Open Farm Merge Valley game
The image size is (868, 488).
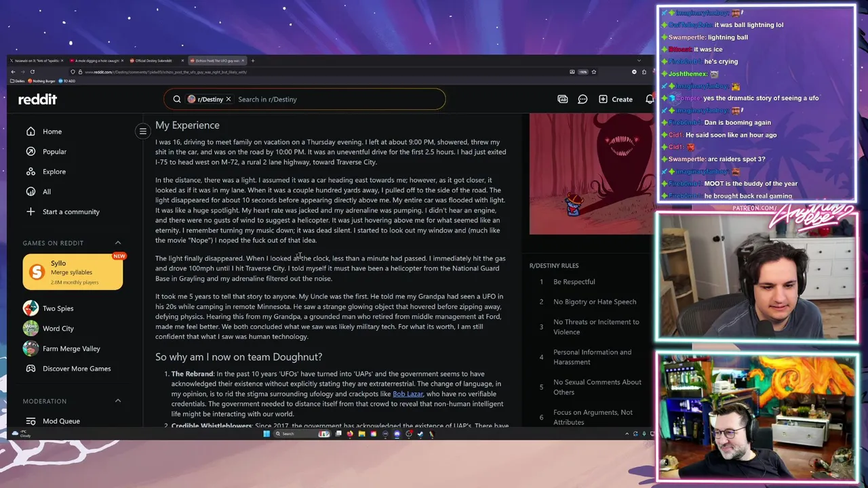point(73,348)
